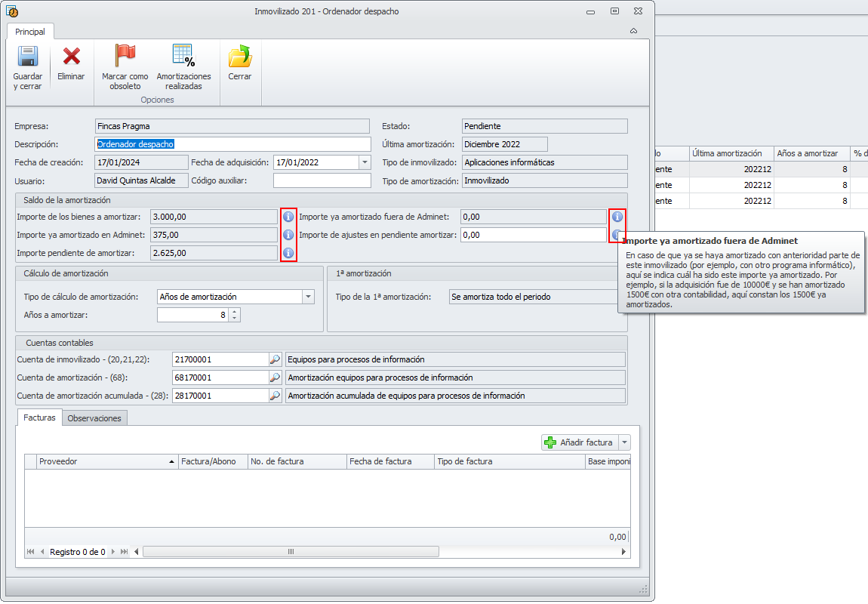Screen dimensions: 868x604
Task: Open Tipo de cálculo de amortización dropdown
Action: coord(309,297)
